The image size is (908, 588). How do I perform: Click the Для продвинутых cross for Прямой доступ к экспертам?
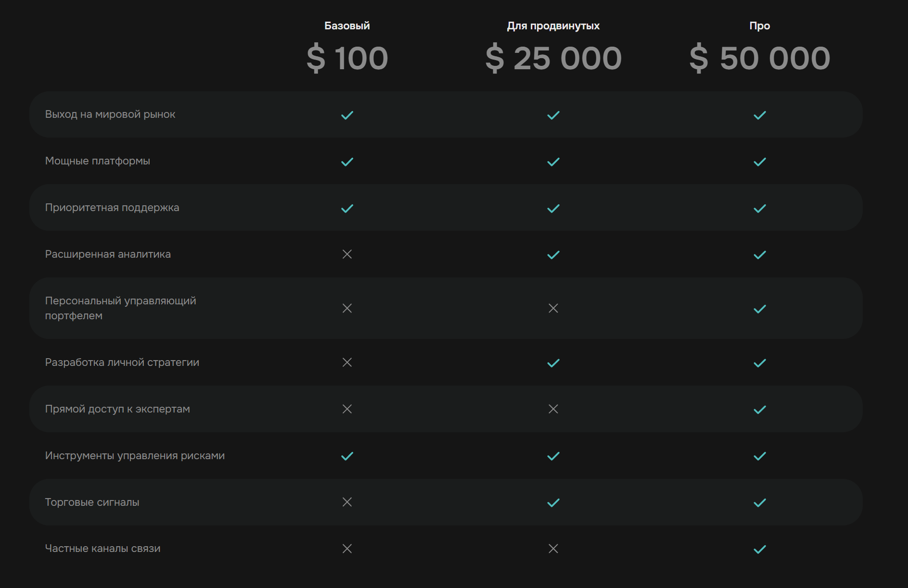pyautogui.click(x=553, y=409)
